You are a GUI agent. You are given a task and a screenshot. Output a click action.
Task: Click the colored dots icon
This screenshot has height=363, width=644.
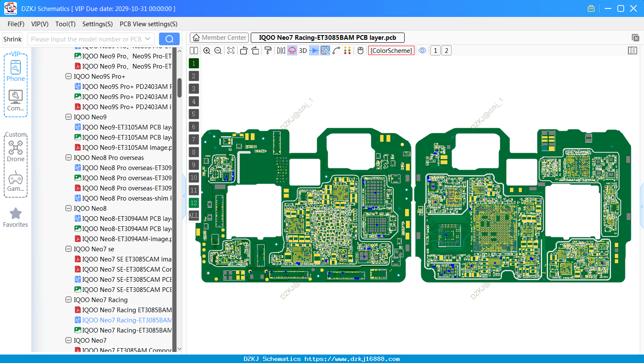click(x=347, y=51)
